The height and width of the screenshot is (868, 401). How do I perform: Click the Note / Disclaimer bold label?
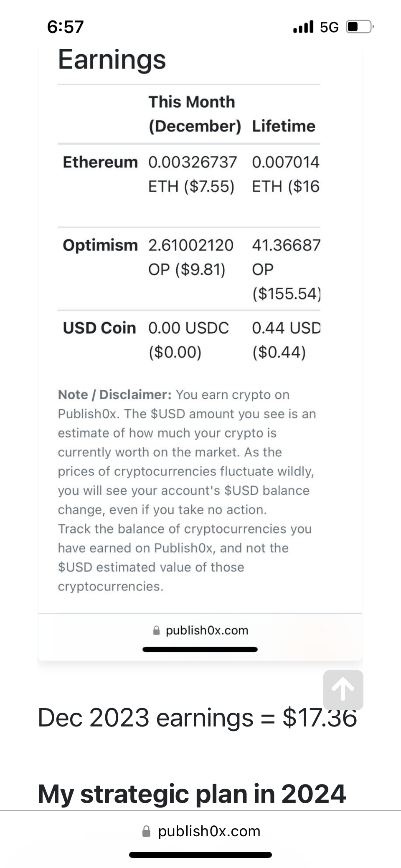[x=114, y=395]
